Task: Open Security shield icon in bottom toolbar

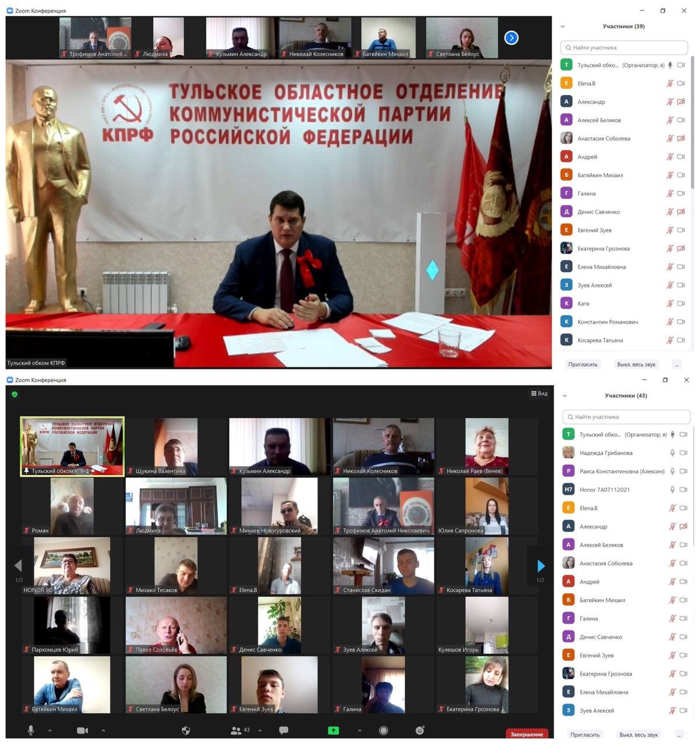Action: [x=186, y=730]
